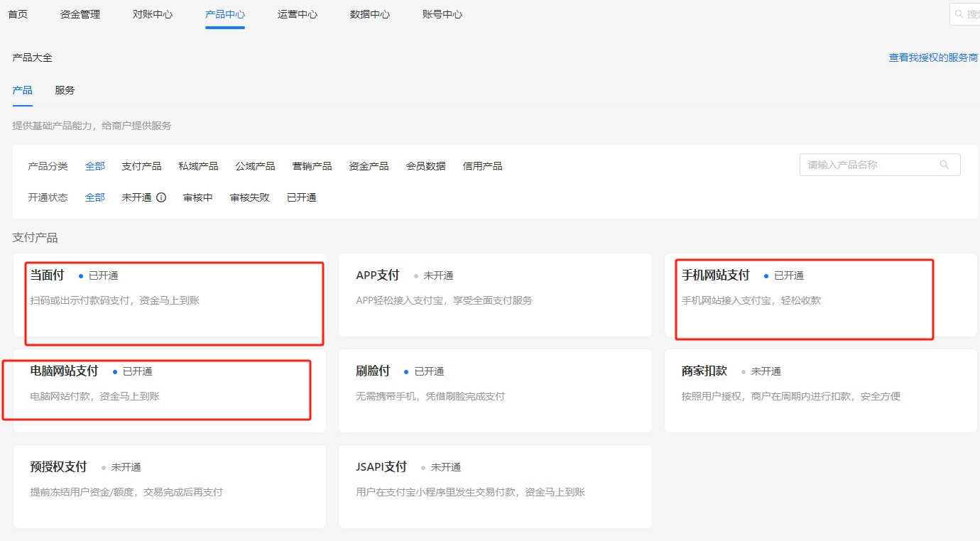
Task: Open the APP支付 product card
Action: point(495,295)
